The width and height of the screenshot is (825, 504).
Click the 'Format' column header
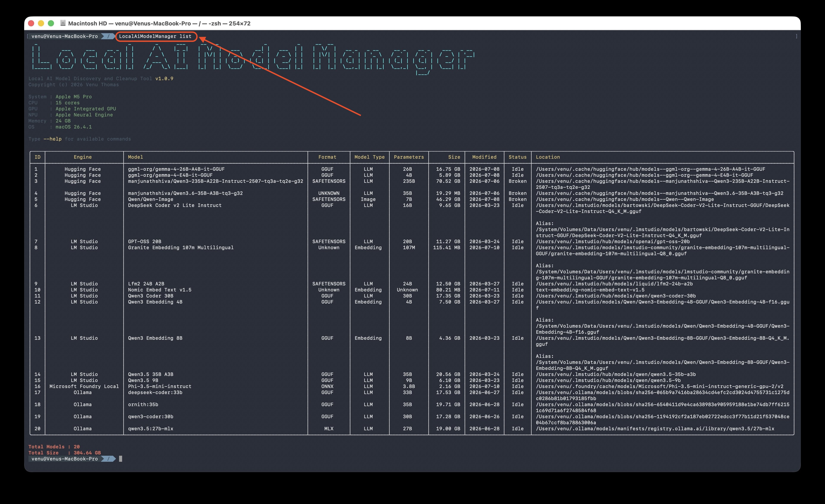coord(327,157)
